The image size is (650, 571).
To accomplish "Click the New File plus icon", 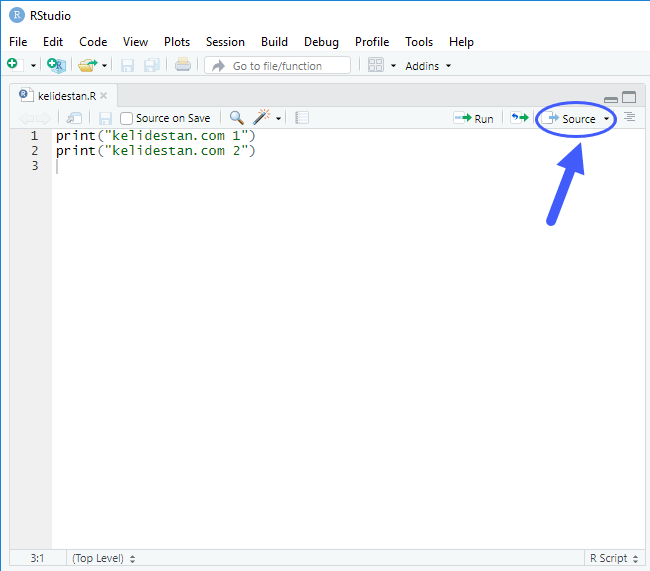I will tap(14, 65).
